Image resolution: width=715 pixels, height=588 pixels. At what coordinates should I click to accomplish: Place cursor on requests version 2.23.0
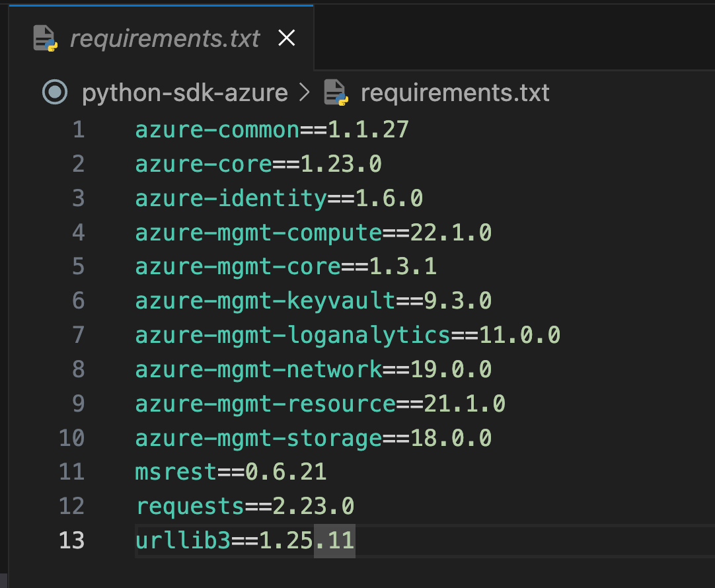click(x=313, y=506)
